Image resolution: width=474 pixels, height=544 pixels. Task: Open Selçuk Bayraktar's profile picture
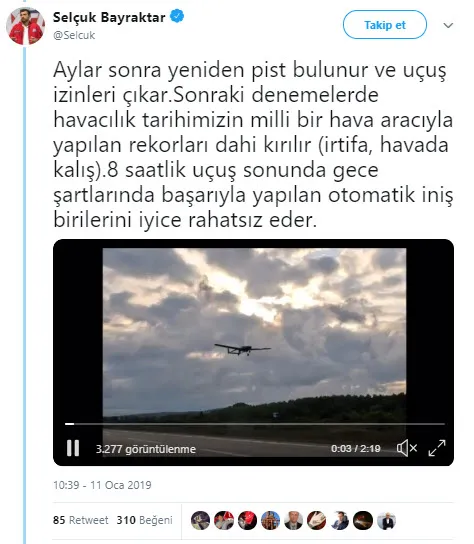[x=25, y=26]
